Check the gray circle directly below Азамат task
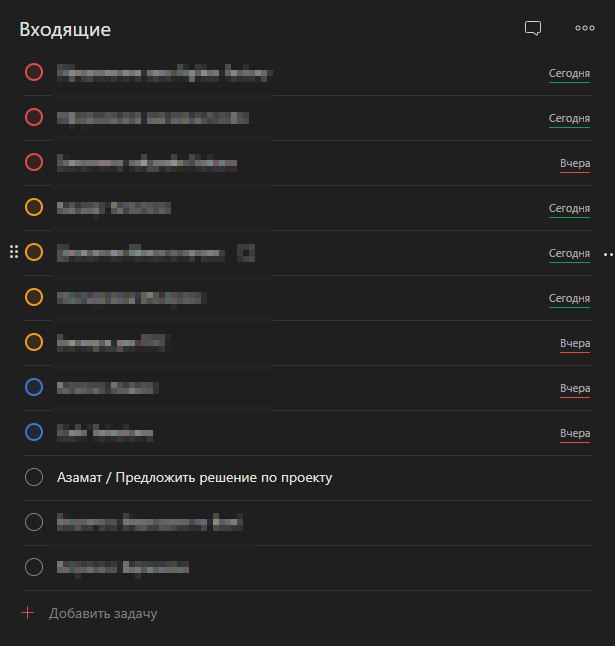615x646 pixels. coord(34,522)
